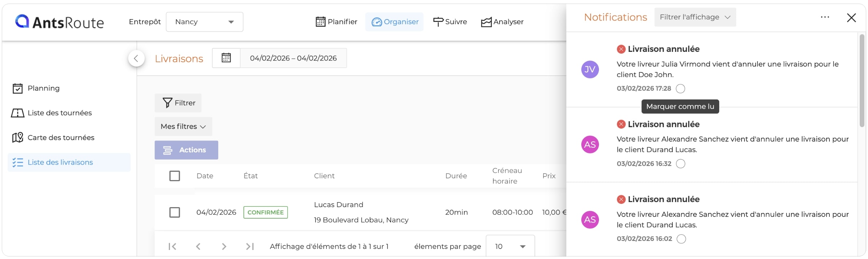
Task: Click the red cancelled icon on the 16:32 notification
Action: pos(621,125)
